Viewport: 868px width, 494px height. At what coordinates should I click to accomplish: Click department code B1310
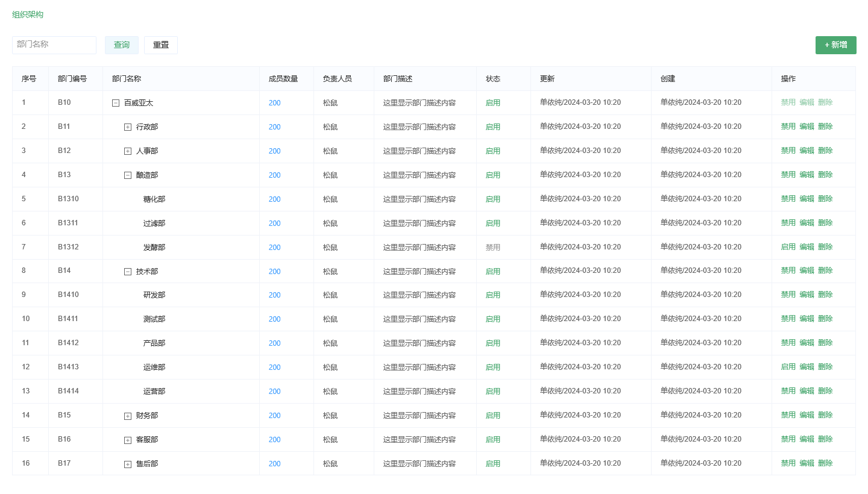tap(68, 199)
